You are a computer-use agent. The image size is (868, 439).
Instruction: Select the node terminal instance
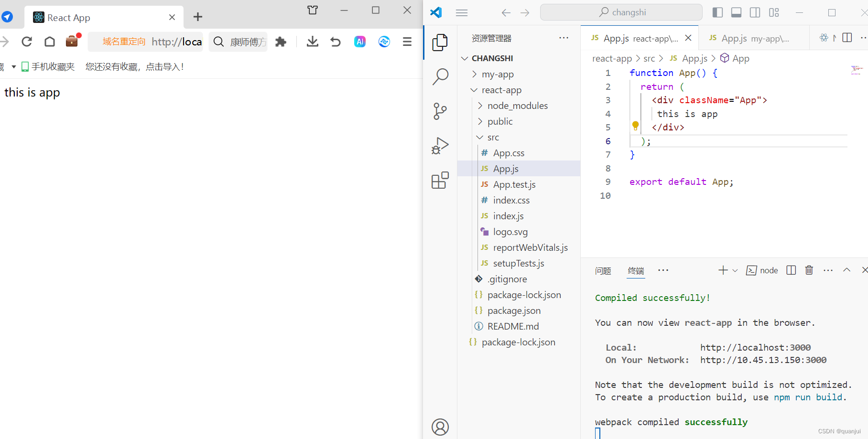point(762,270)
